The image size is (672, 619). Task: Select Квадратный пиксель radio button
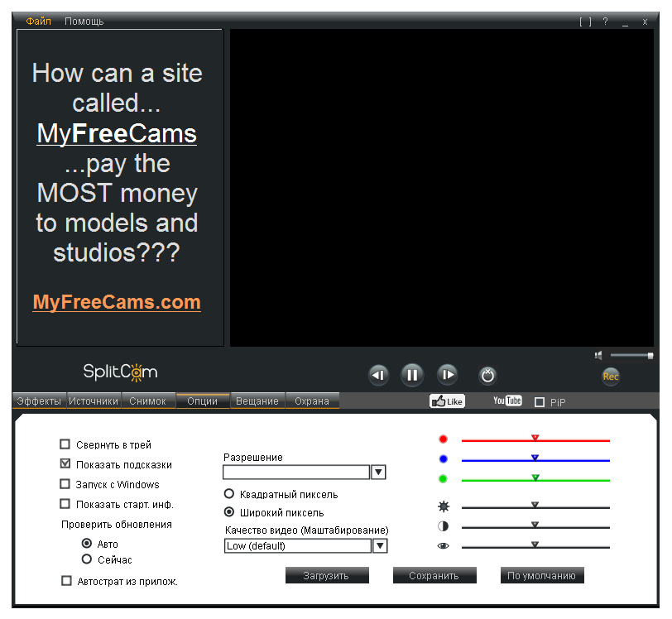[229, 494]
